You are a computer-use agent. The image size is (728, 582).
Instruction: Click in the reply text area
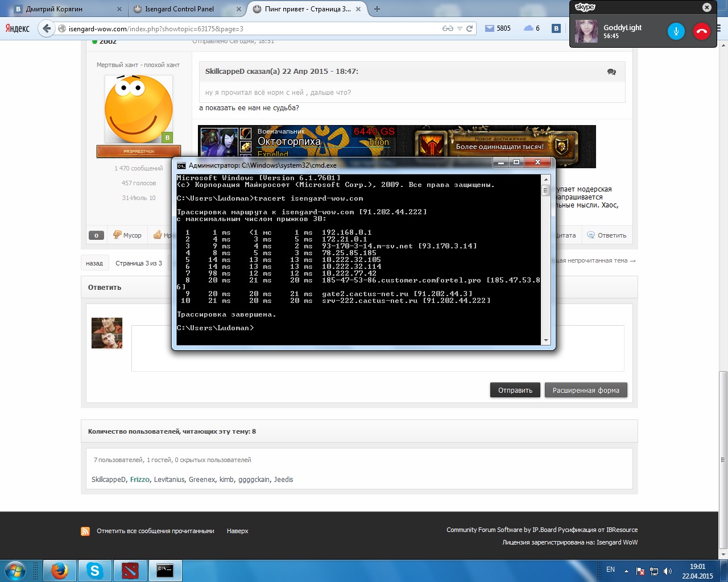pos(378,348)
